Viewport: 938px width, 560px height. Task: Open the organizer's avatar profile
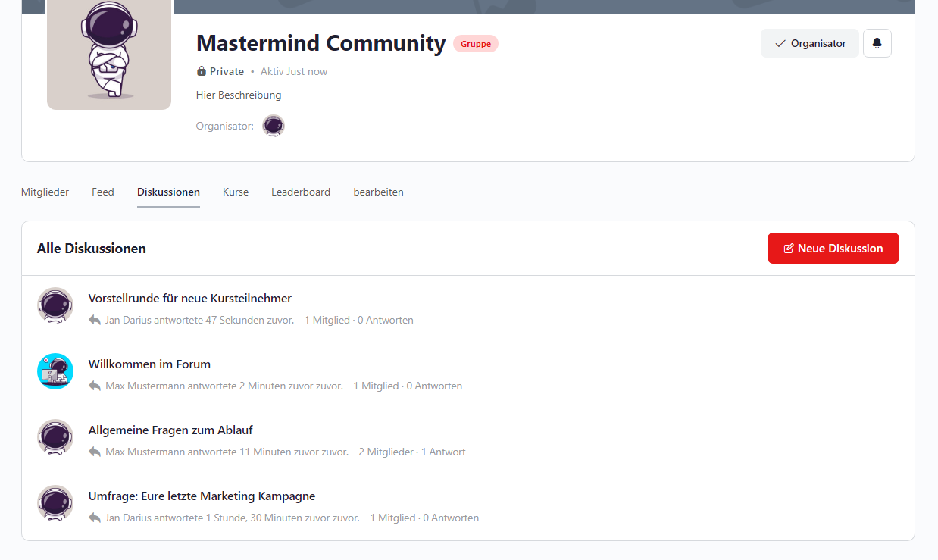click(274, 126)
